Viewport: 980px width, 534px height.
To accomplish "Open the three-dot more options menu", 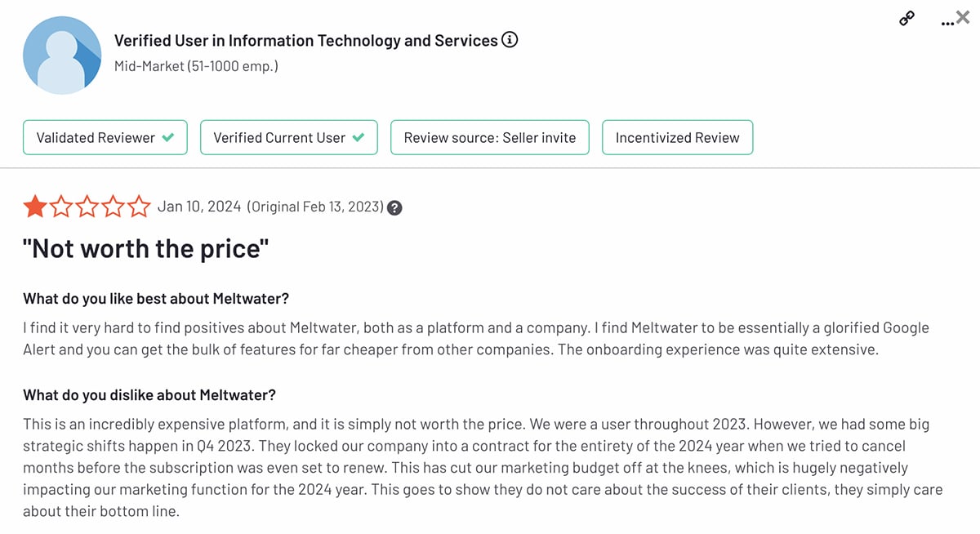I will point(946,22).
